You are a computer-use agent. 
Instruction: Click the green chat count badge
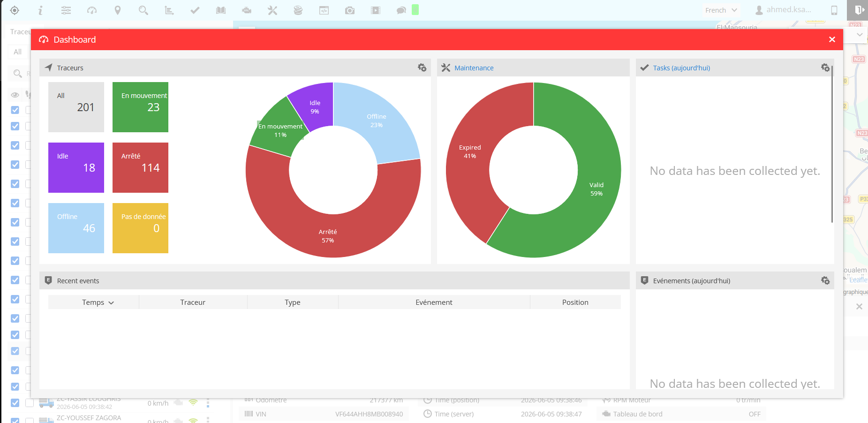pos(415,10)
